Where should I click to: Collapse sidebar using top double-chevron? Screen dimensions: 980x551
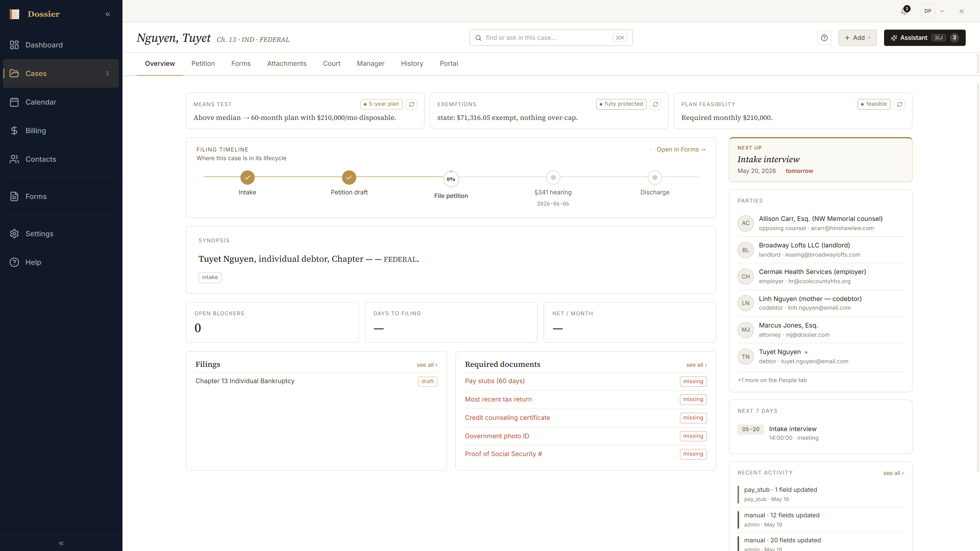[108, 14]
